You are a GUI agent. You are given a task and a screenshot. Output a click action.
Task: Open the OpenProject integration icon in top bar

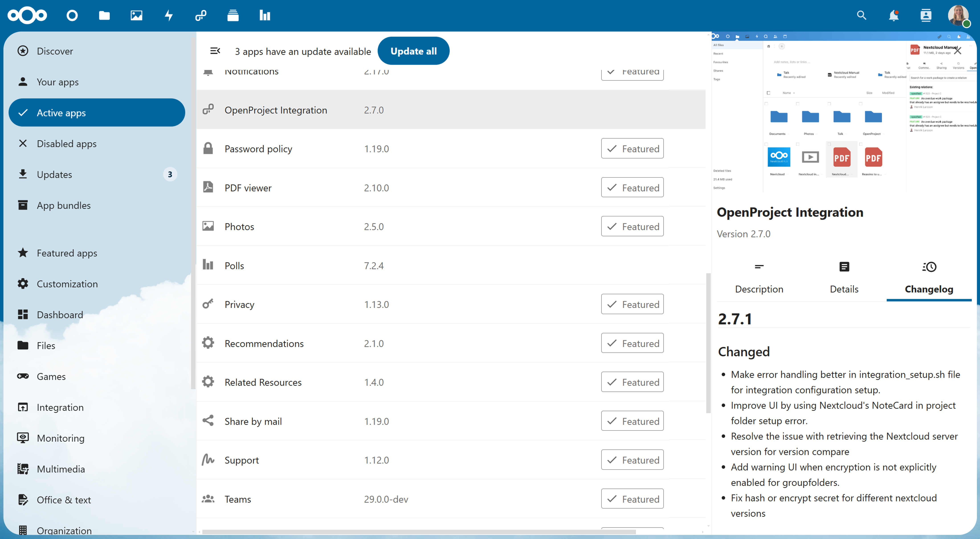pos(200,16)
